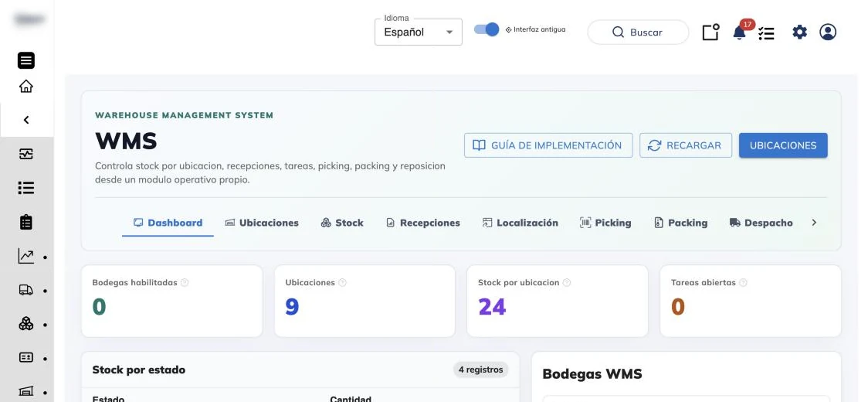This screenshot has height=402, width=868.
Task: Switch to the Packing tab
Action: [x=681, y=223]
